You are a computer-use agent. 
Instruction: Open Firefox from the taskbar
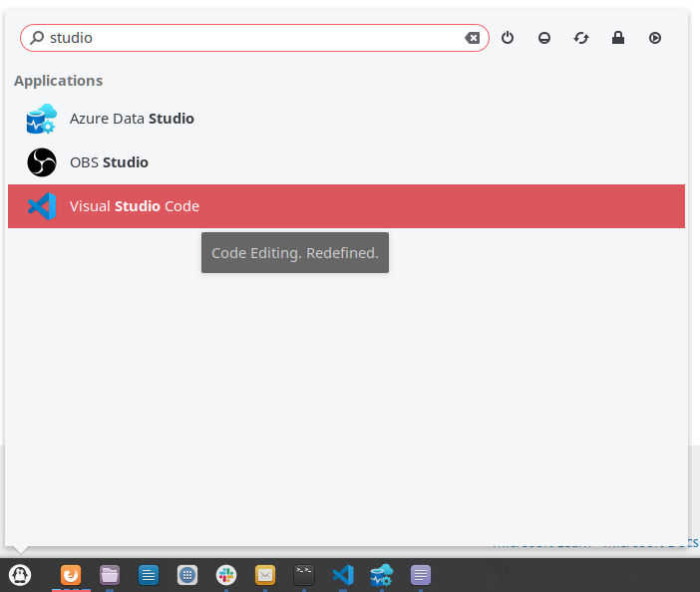(71, 575)
